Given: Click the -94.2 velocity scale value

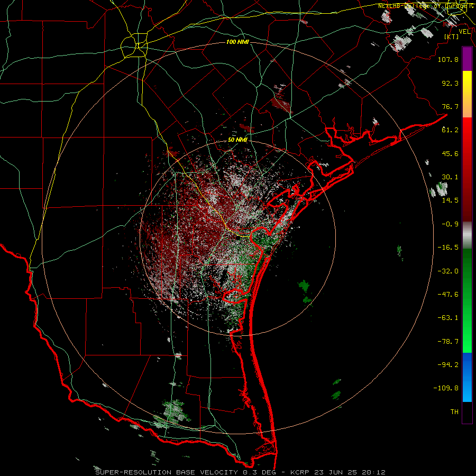Looking at the screenshot, I should [x=448, y=365].
